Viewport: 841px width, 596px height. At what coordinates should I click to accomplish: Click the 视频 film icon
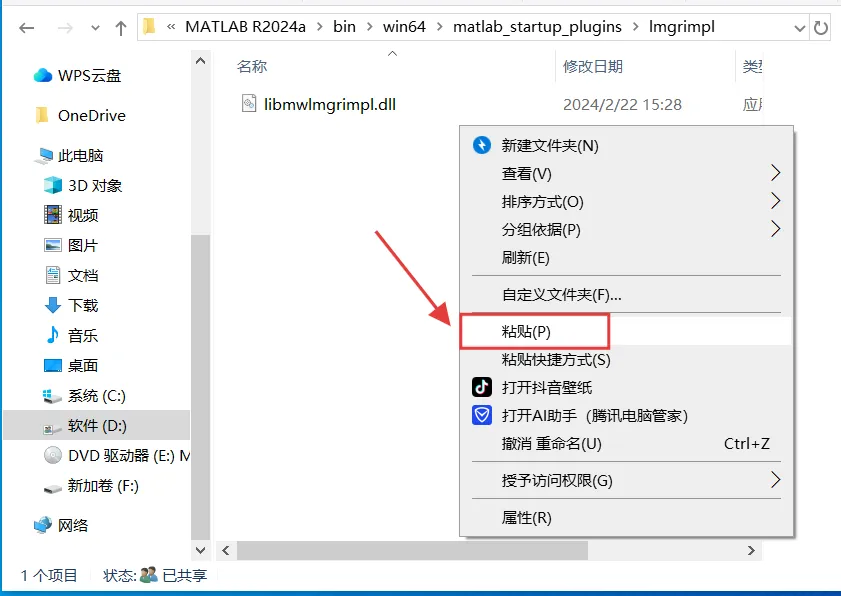coord(53,215)
